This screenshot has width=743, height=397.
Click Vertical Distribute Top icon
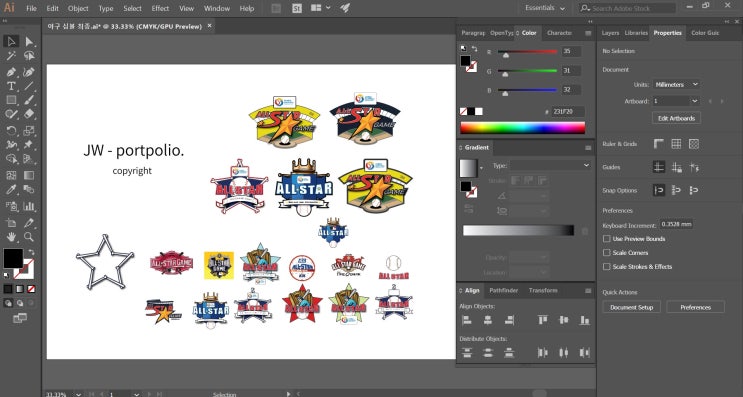tap(467, 352)
